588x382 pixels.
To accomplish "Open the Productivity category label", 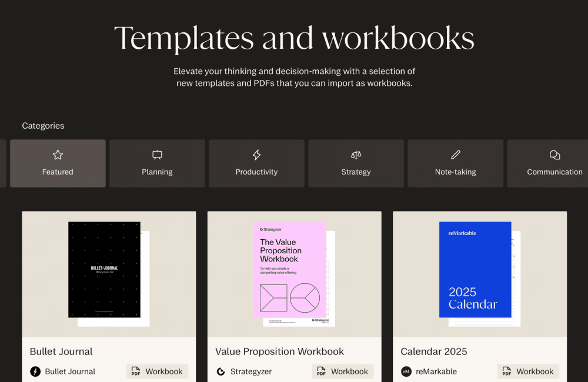I will pos(256,172).
